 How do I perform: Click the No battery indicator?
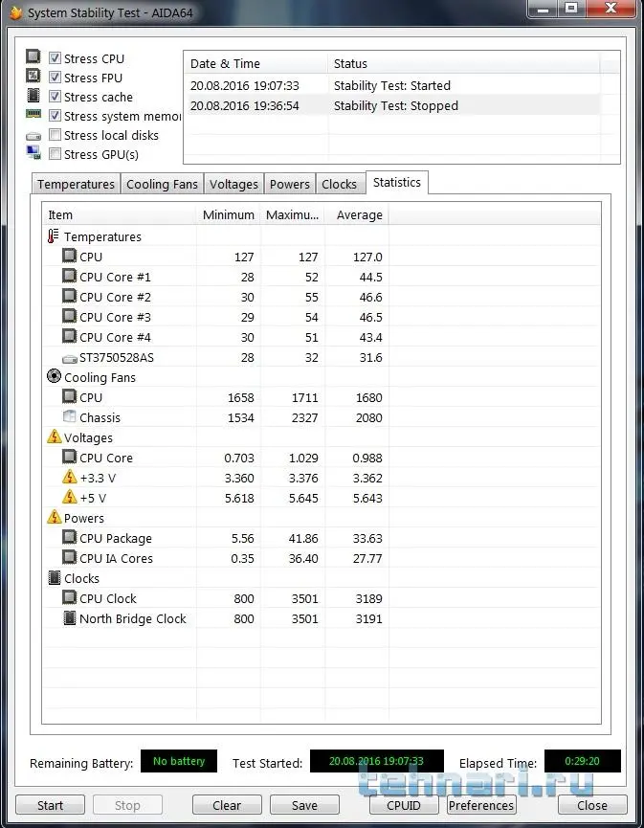coord(179,761)
